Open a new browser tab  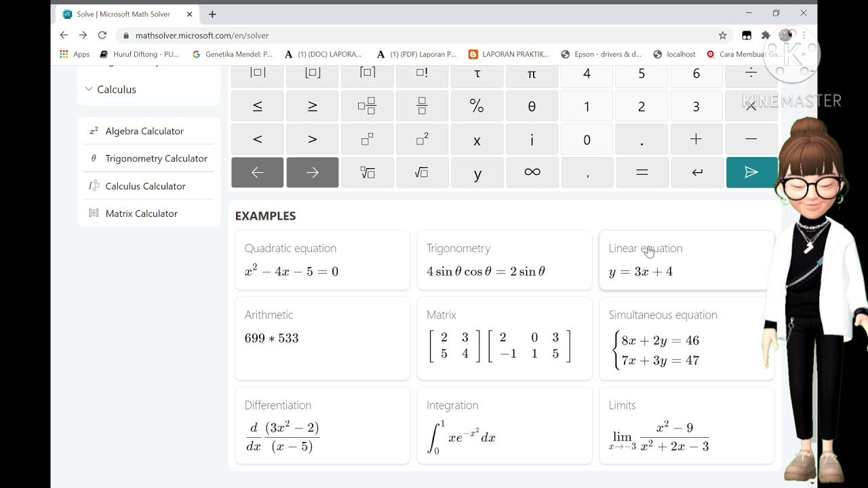212,14
